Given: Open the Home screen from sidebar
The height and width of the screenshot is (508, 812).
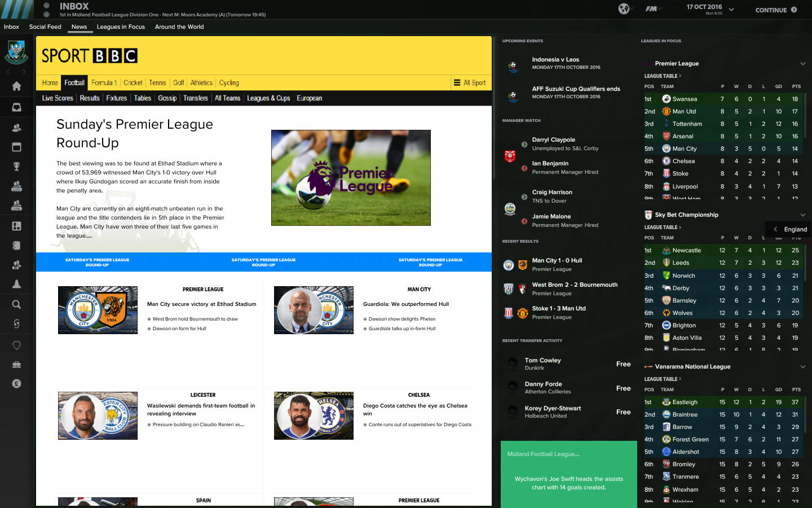Looking at the screenshot, I should 16,86.
